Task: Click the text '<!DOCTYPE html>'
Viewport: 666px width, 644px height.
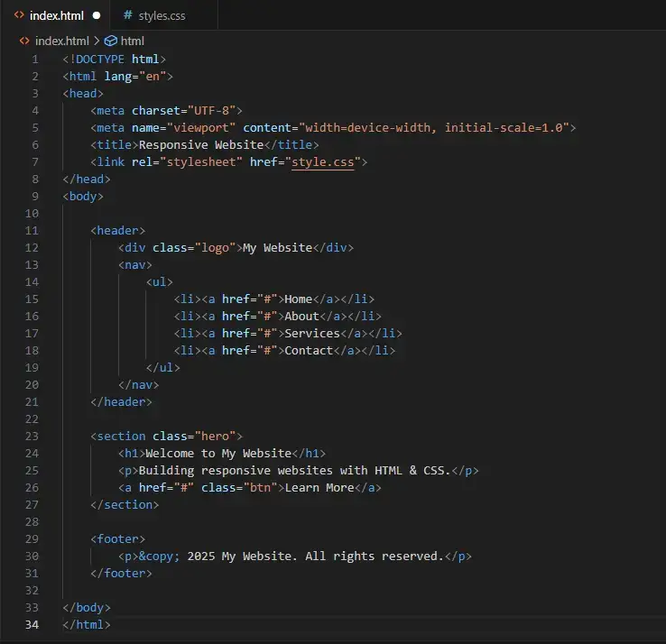Action: [x=115, y=60]
